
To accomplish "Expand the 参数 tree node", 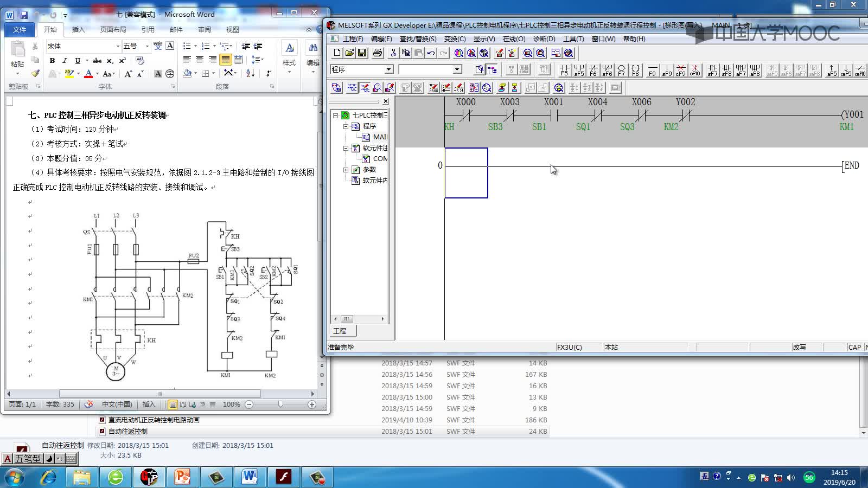I will pyautogui.click(x=346, y=170).
